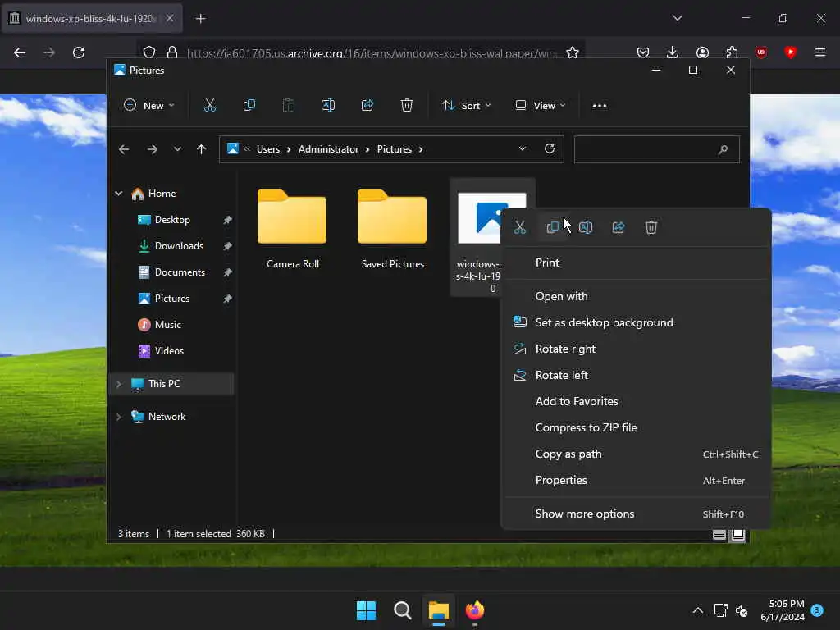This screenshot has width=840, height=630.
Task: Cut the file via context menu scissors
Action: tap(519, 227)
